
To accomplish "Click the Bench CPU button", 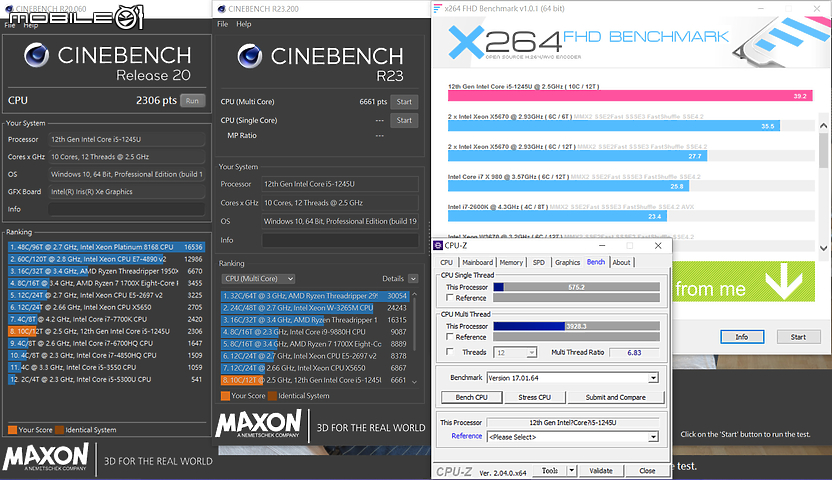I will (x=471, y=397).
